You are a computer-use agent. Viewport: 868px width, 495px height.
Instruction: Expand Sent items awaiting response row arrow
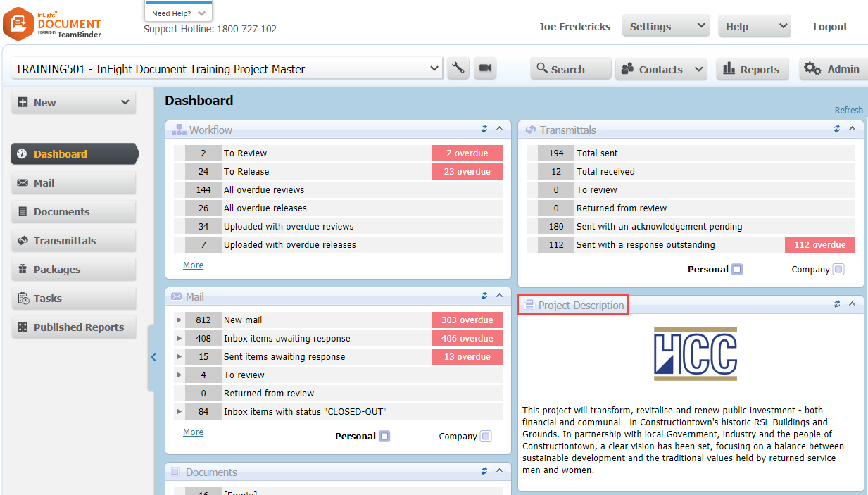tap(180, 357)
